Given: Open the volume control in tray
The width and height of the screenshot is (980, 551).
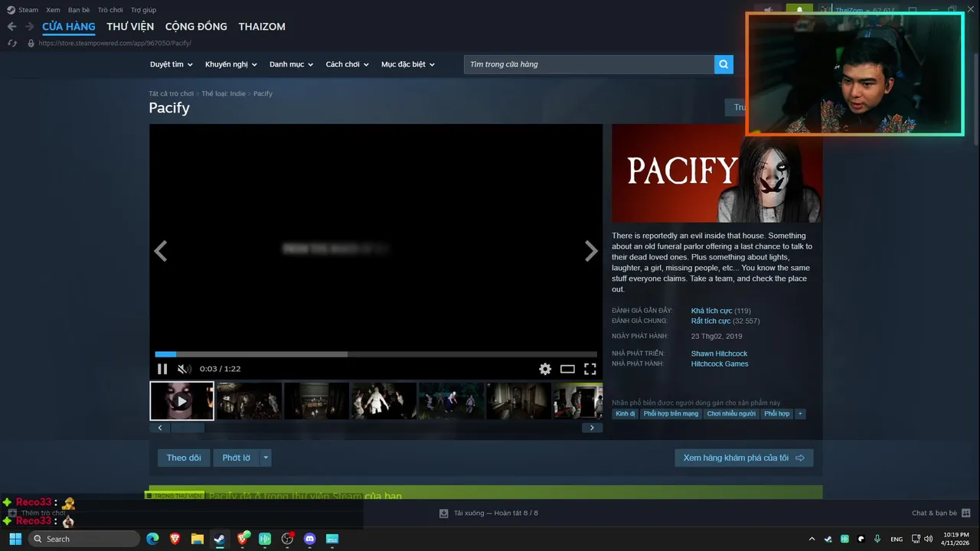Looking at the screenshot, I should [x=929, y=539].
